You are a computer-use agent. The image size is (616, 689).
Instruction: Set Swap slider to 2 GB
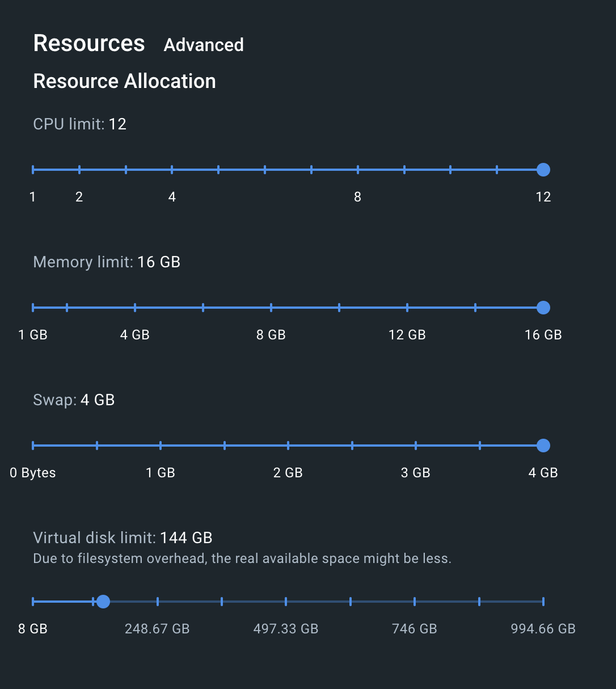click(x=288, y=446)
